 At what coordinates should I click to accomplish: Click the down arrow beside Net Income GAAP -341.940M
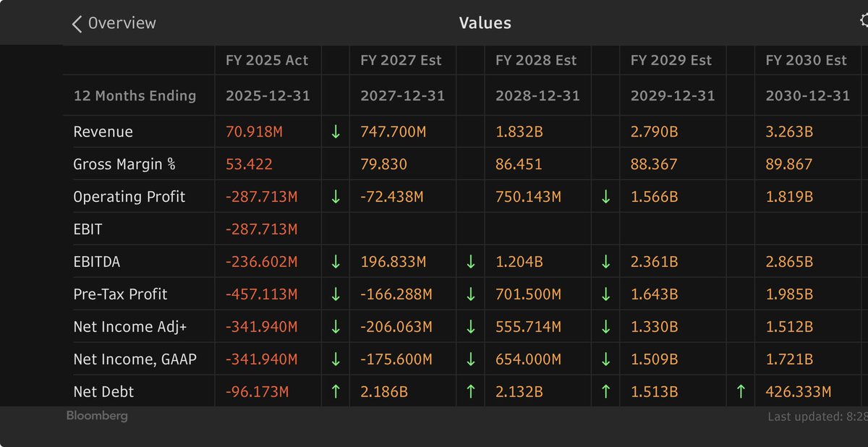click(336, 359)
